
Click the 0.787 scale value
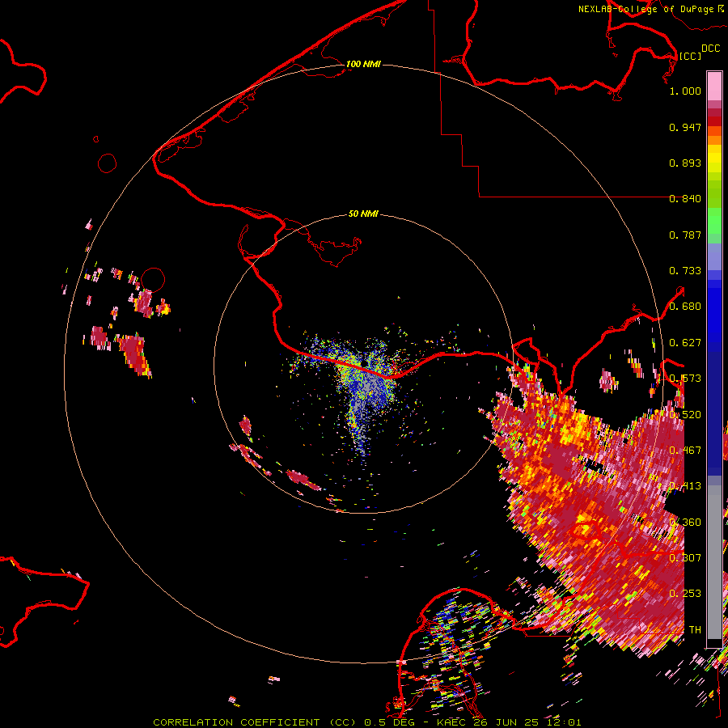pos(685,235)
